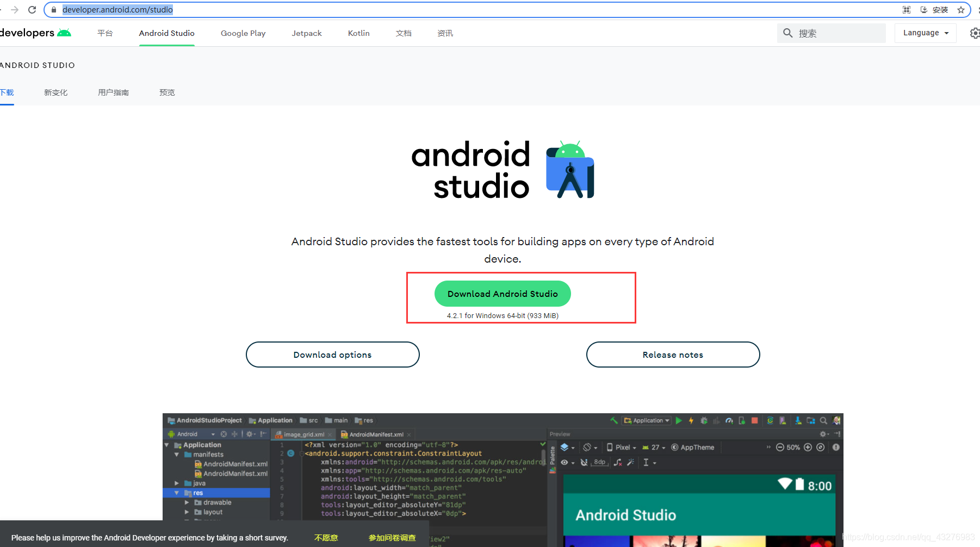Click the zoom in plus icon after 50%
This screenshot has height=547, width=980.
tap(808, 447)
